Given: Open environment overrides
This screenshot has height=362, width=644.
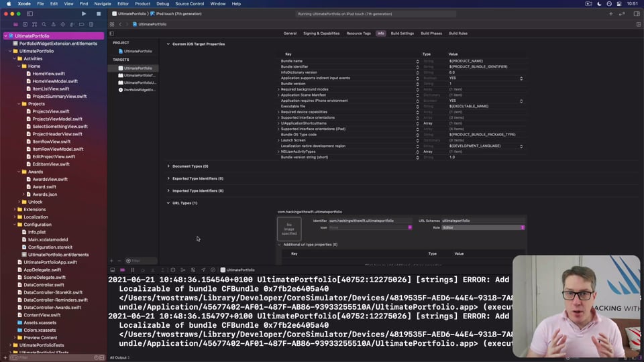Looking at the screenshot, I should (193, 270).
